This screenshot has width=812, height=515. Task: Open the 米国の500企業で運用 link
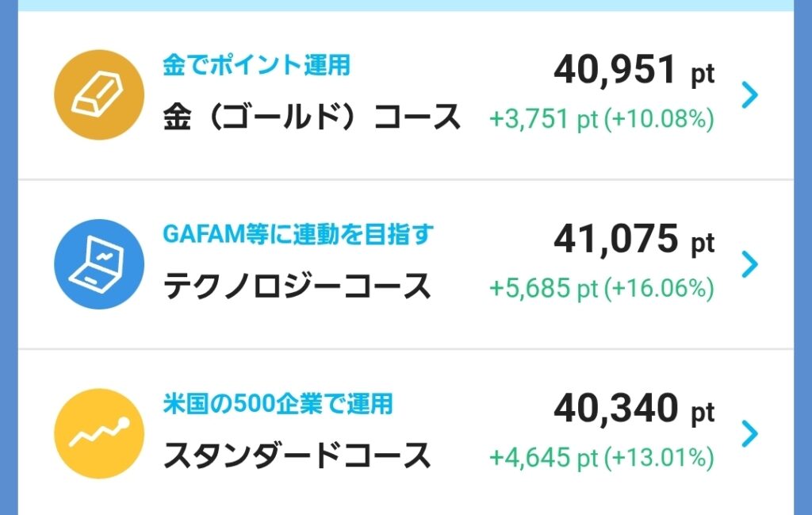coord(278,403)
